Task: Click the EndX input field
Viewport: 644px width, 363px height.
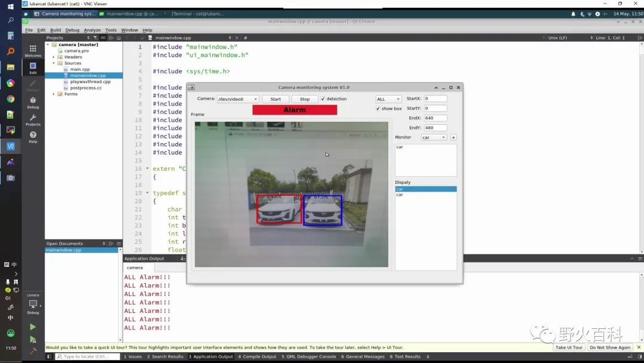Action: click(x=435, y=118)
